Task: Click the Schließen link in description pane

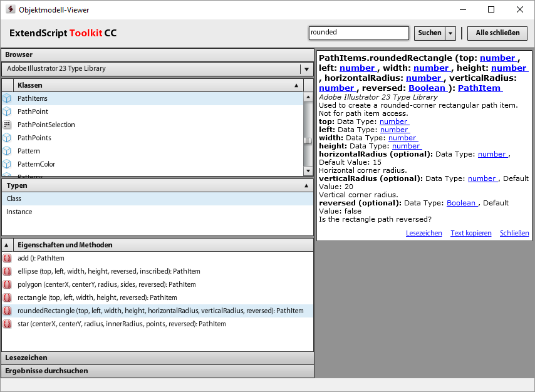Action: pyautogui.click(x=514, y=233)
